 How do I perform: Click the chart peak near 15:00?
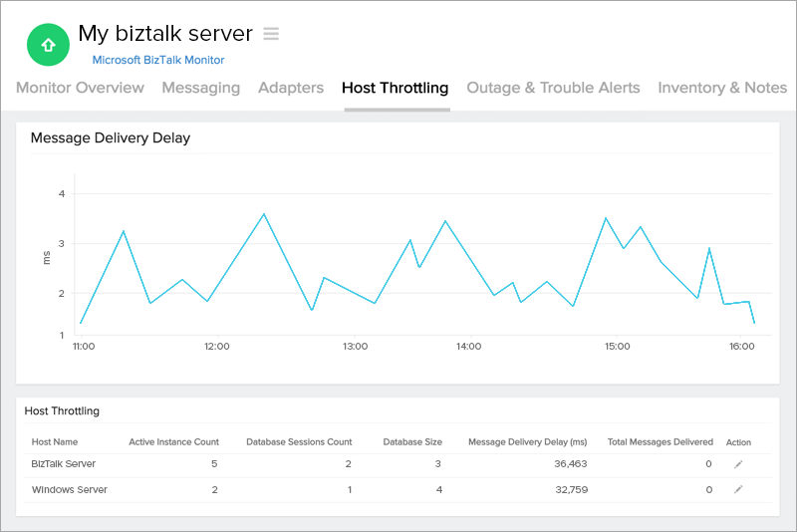605,218
